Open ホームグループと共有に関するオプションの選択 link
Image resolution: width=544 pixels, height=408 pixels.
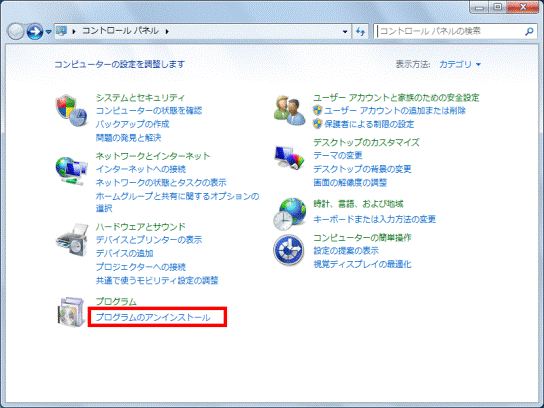(x=177, y=202)
